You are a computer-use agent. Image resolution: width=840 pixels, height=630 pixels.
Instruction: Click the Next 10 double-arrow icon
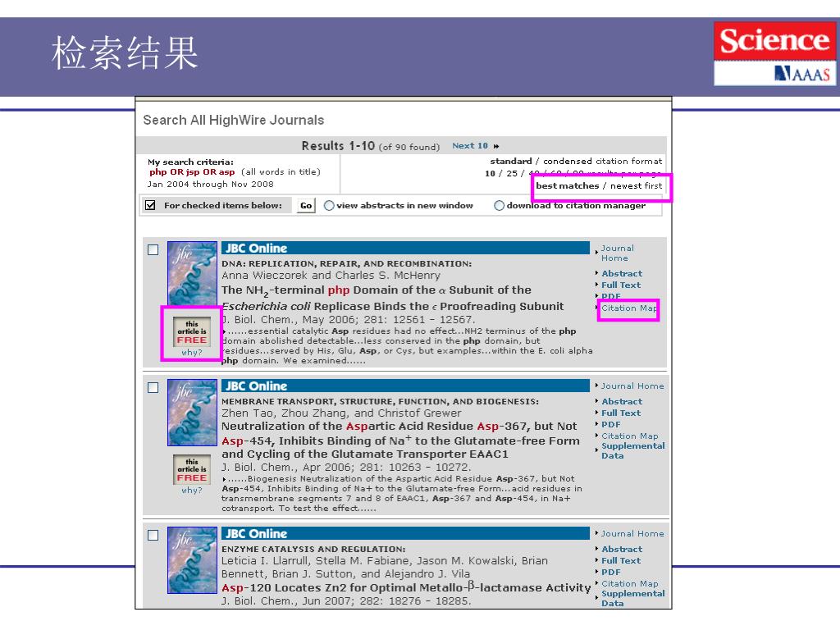(496, 146)
